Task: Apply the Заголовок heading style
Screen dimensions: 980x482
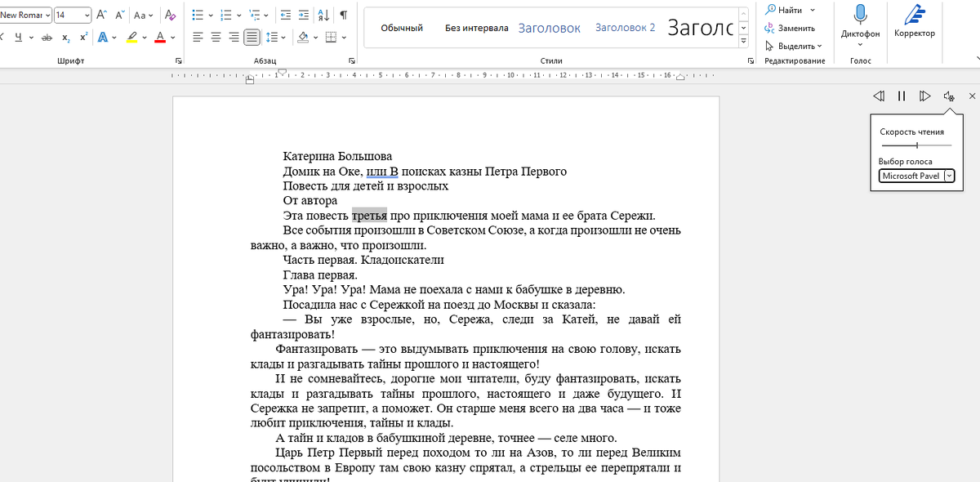Action: [550, 28]
